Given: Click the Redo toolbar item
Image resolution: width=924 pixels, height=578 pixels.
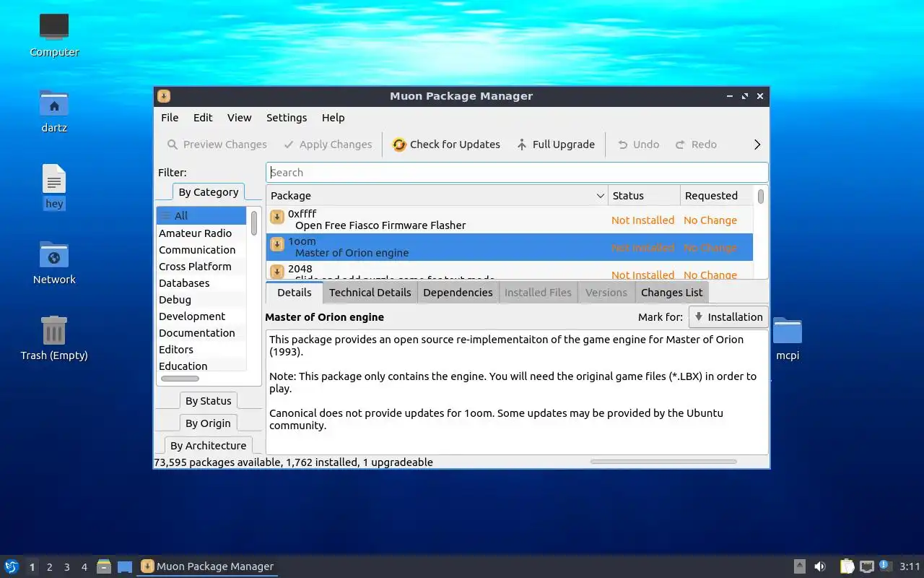Looking at the screenshot, I should coord(696,144).
